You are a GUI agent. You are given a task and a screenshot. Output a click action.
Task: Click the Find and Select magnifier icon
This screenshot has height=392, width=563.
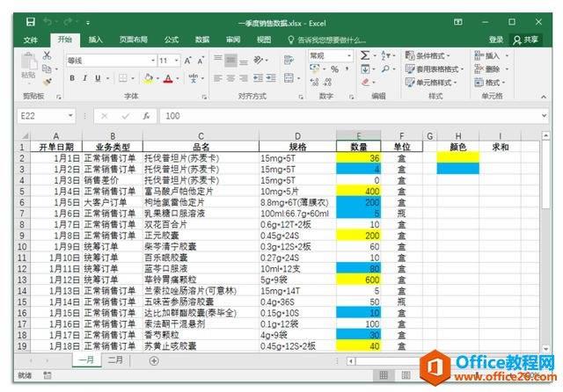click(385, 69)
